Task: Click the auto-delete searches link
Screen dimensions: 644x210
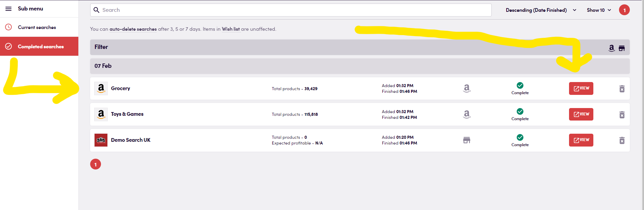Action: click(x=133, y=29)
